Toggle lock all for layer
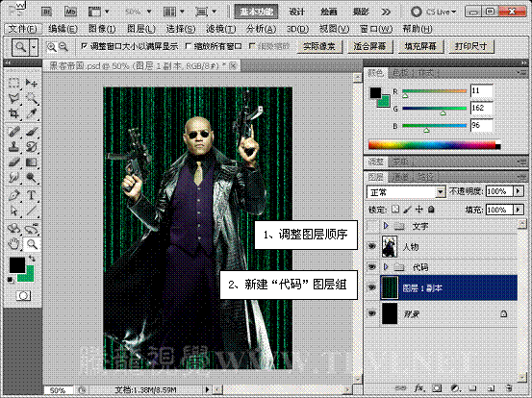 pyautogui.click(x=431, y=210)
